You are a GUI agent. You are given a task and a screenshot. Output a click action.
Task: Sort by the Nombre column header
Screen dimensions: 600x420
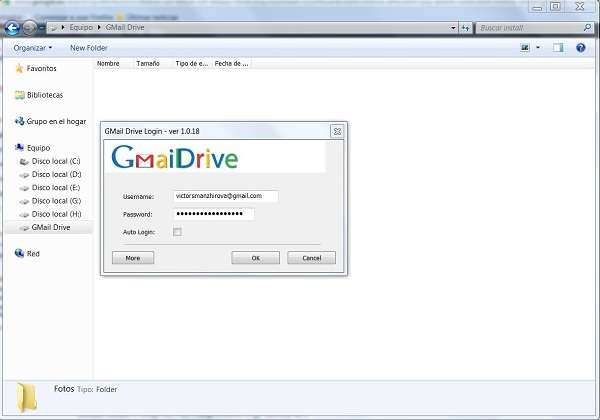click(x=108, y=63)
